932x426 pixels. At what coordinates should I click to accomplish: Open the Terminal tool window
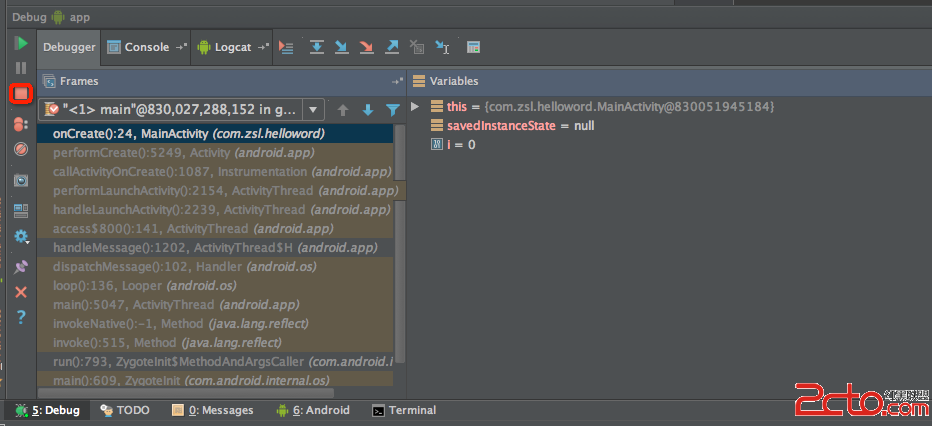(x=404, y=410)
